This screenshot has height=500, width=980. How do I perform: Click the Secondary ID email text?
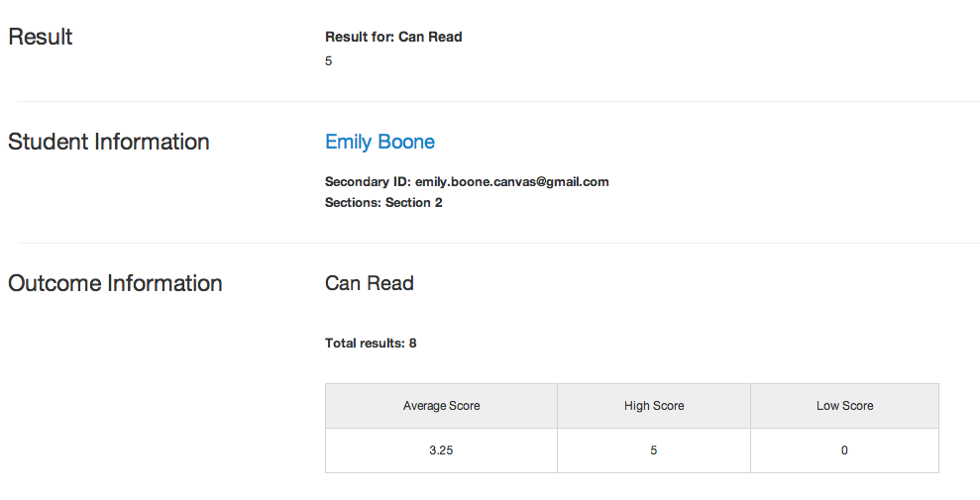467,181
